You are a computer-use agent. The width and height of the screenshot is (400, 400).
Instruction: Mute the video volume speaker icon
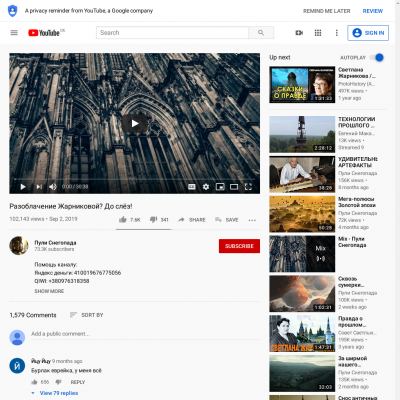coord(53,187)
